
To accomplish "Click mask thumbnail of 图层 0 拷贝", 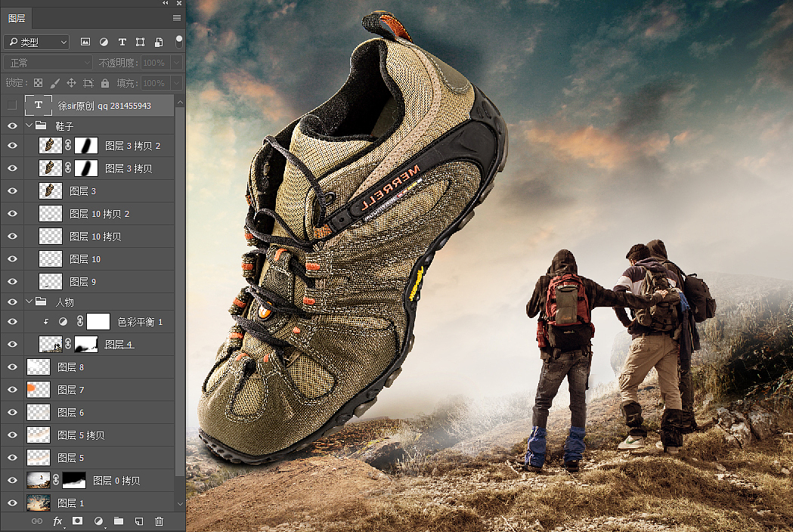I will click(x=74, y=480).
